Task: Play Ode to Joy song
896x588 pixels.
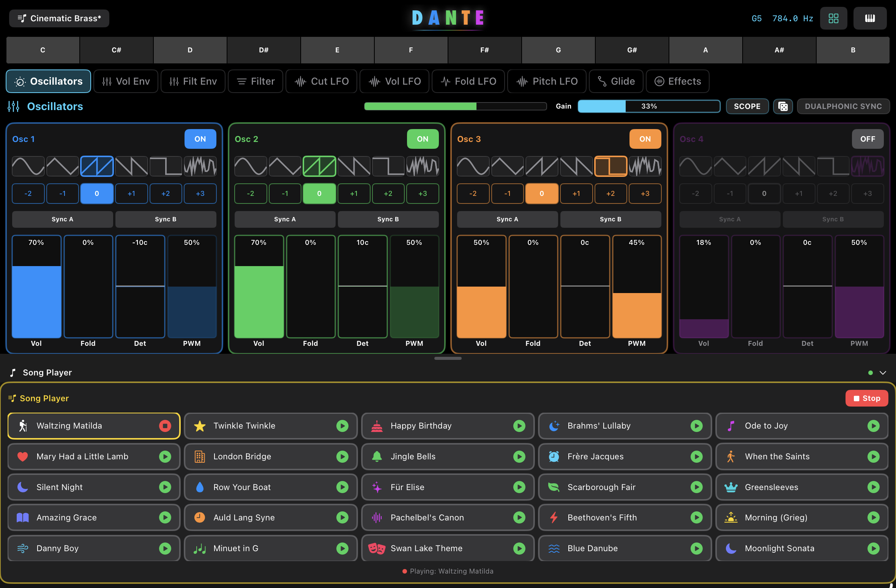Action: [x=873, y=426]
